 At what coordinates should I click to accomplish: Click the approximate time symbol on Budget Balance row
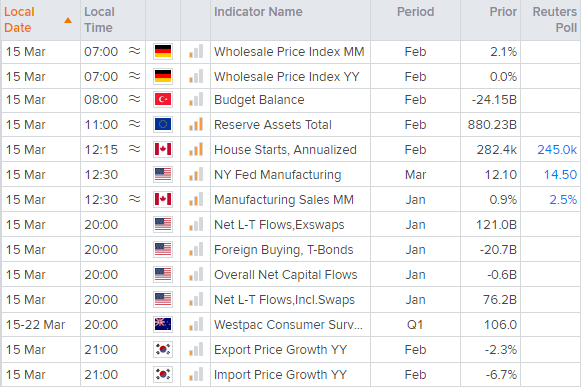tap(135, 99)
